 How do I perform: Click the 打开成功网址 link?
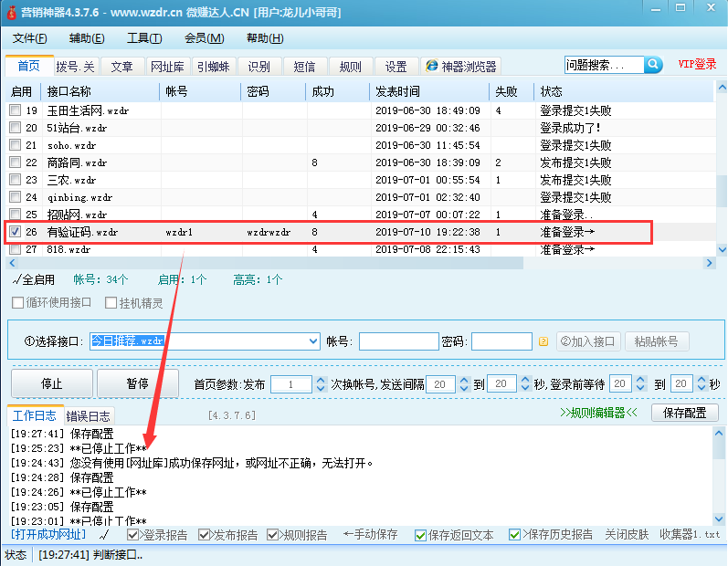pos(48,534)
